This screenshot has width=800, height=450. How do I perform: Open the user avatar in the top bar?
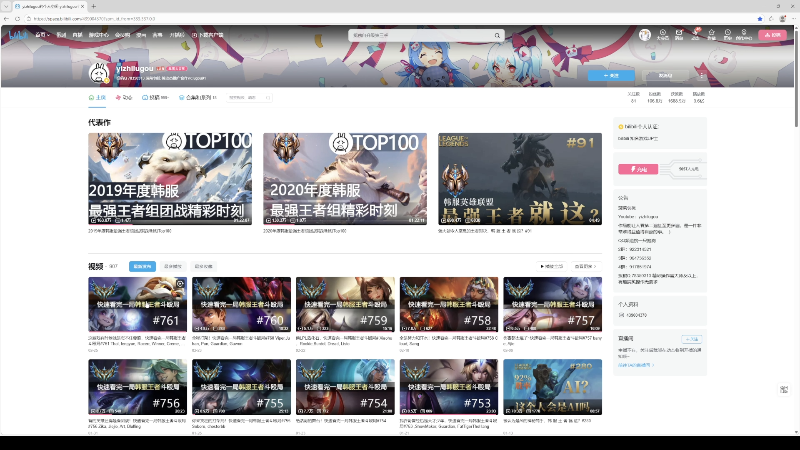click(x=645, y=35)
